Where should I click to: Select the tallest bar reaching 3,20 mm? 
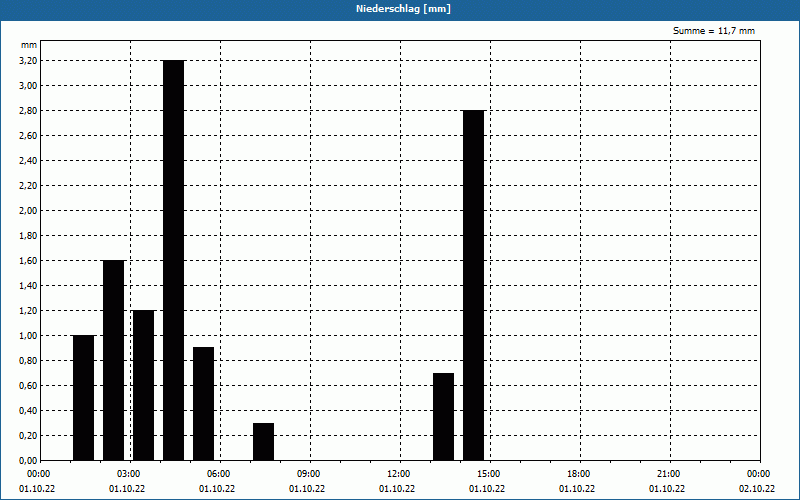pyautogui.click(x=173, y=260)
